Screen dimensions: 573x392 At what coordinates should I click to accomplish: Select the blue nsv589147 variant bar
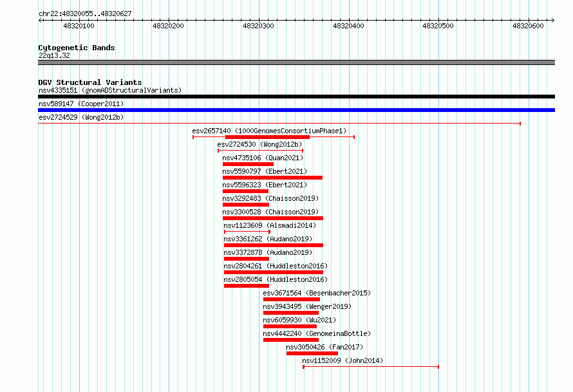[296, 110]
